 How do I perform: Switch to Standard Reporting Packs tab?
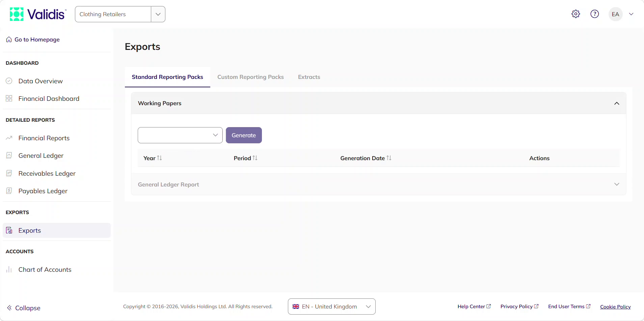tap(167, 77)
